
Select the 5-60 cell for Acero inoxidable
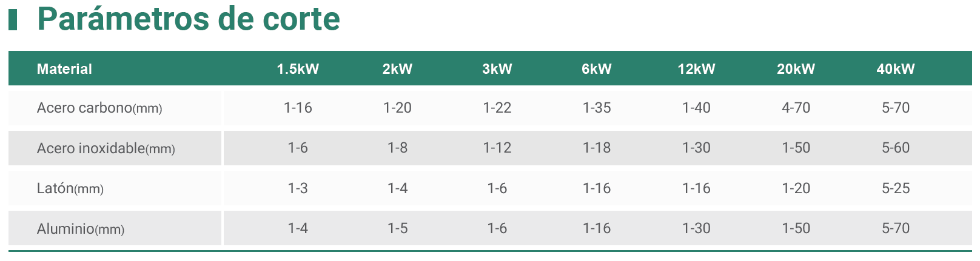point(896,148)
